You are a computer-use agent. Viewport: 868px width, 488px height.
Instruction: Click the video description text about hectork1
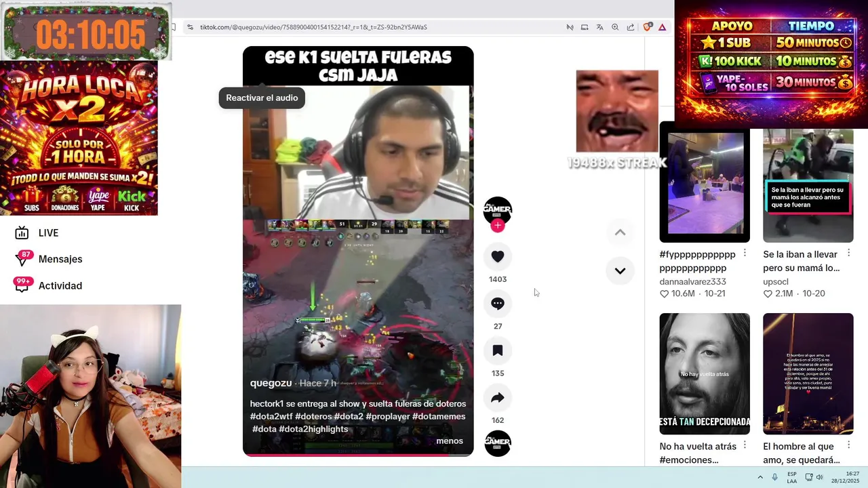pos(358,403)
